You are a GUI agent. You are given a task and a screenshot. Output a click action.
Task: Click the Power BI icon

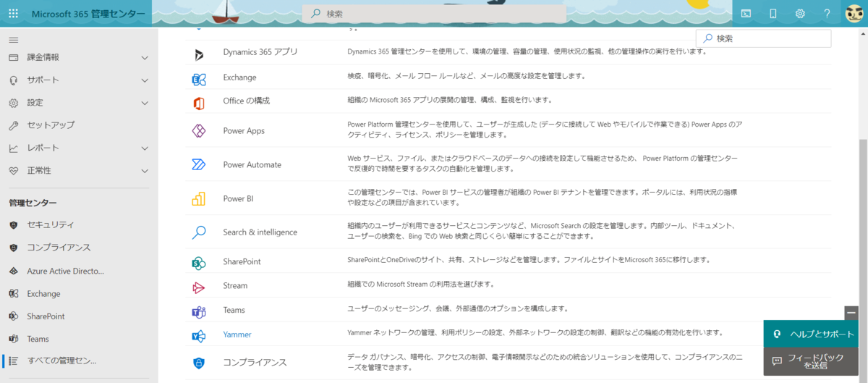[199, 198]
